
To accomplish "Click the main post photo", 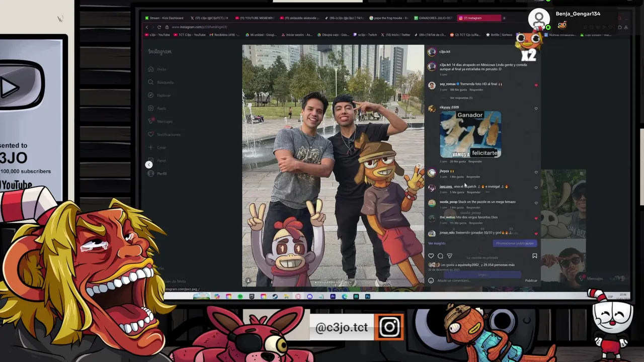I will tap(333, 166).
